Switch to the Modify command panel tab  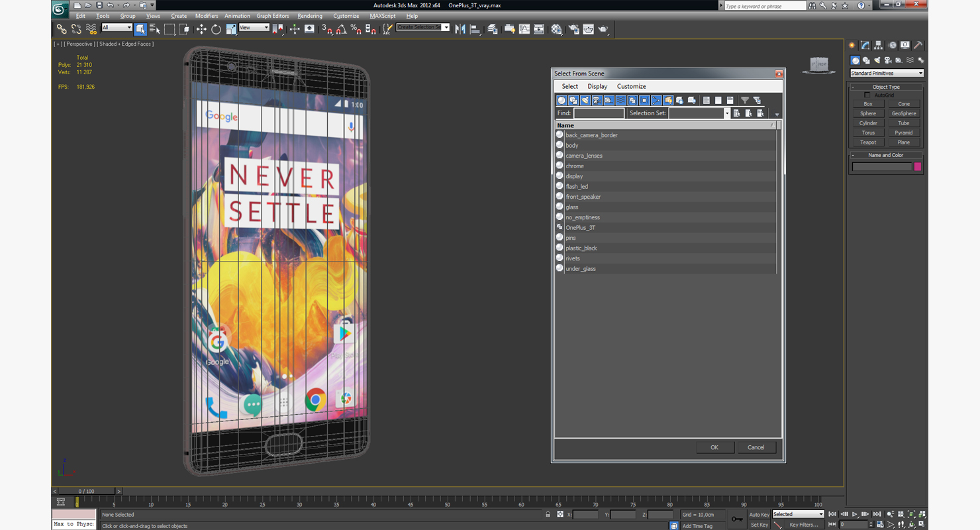[865, 45]
